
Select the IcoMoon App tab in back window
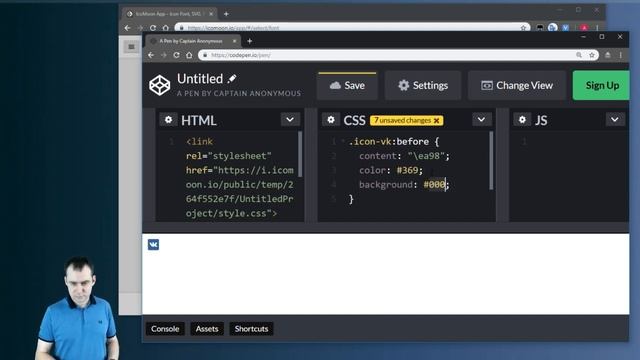pos(168,14)
